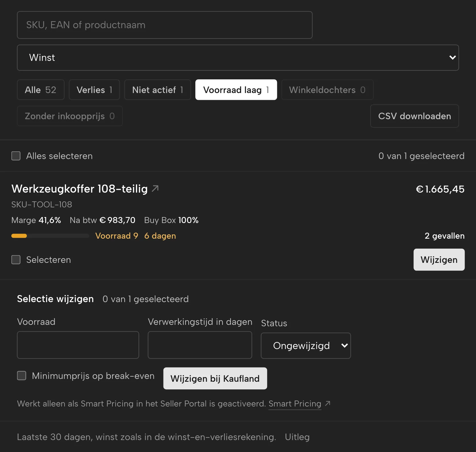This screenshot has width=476, height=452.
Task: Click the CSV downloaden button
Action: click(415, 116)
